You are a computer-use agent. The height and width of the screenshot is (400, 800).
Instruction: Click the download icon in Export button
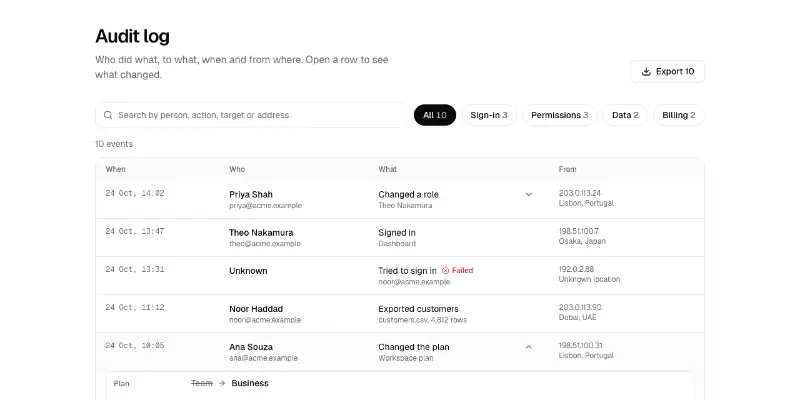pyautogui.click(x=646, y=71)
